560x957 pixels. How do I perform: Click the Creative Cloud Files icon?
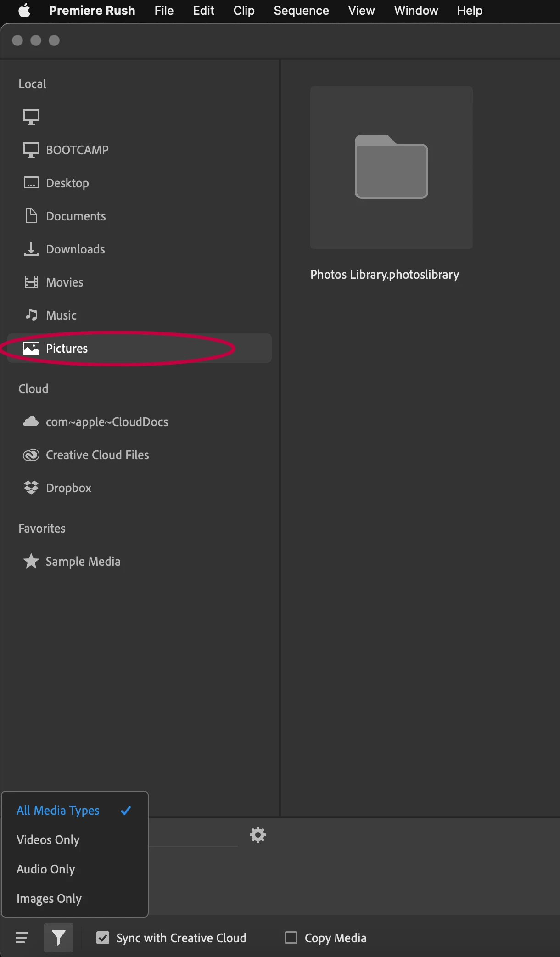pos(31,455)
